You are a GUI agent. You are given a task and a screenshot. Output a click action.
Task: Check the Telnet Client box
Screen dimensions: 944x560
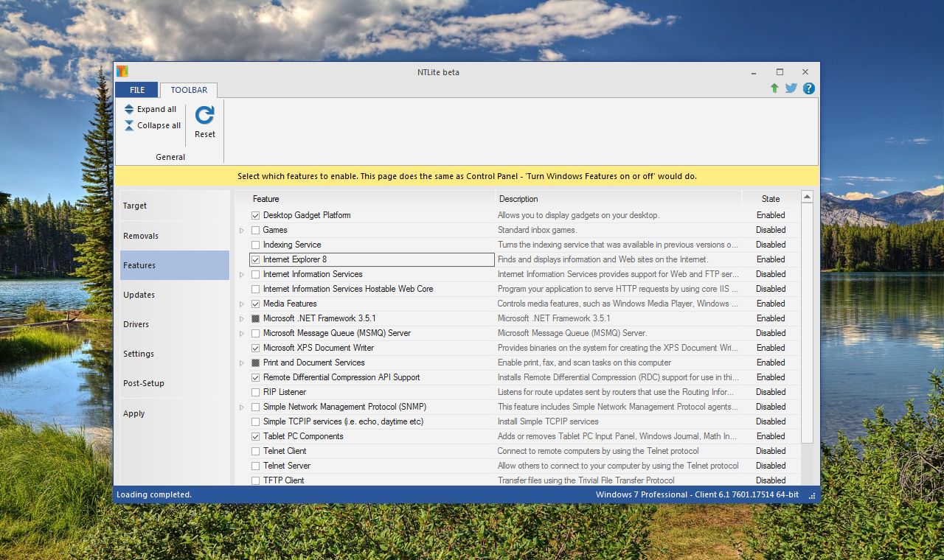(255, 451)
